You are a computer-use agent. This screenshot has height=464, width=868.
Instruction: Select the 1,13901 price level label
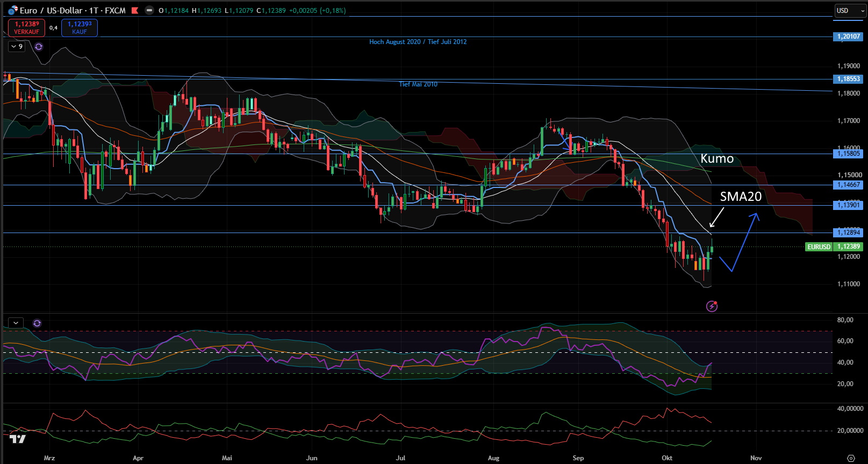(x=849, y=205)
